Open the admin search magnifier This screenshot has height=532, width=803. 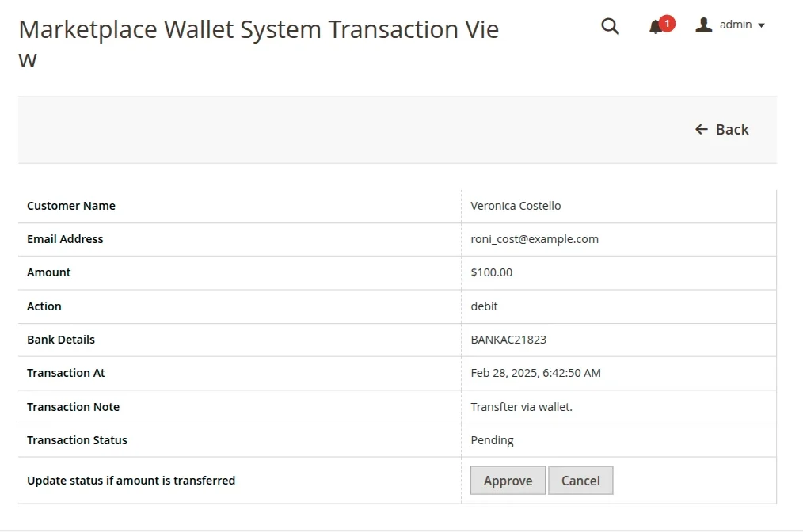(610, 26)
